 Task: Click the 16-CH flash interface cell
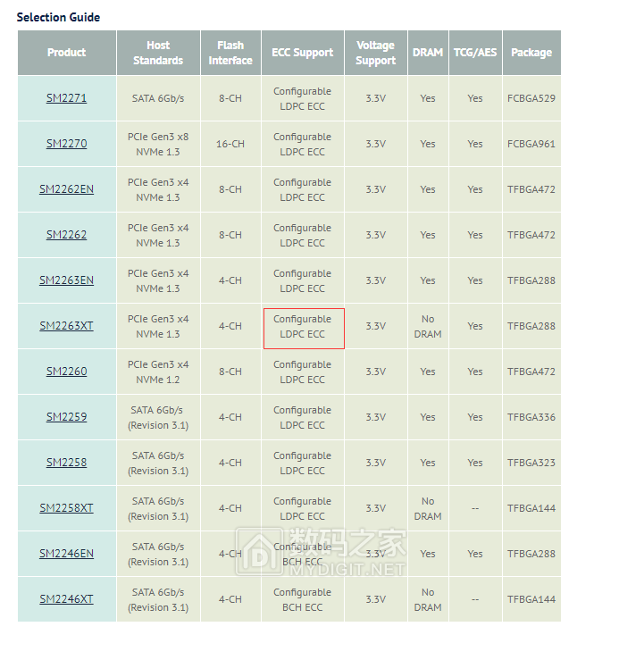click(x=230, y=144)
